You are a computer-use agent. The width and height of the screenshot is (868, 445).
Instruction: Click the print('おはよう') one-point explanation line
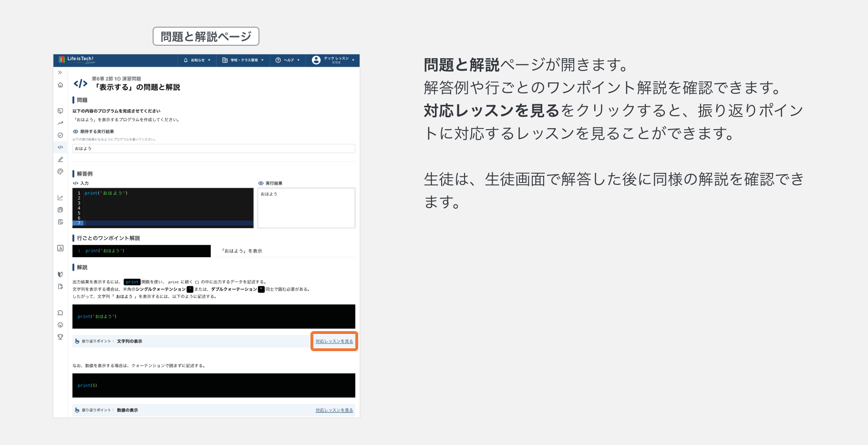pyautogui.click(x=142, y=251)
